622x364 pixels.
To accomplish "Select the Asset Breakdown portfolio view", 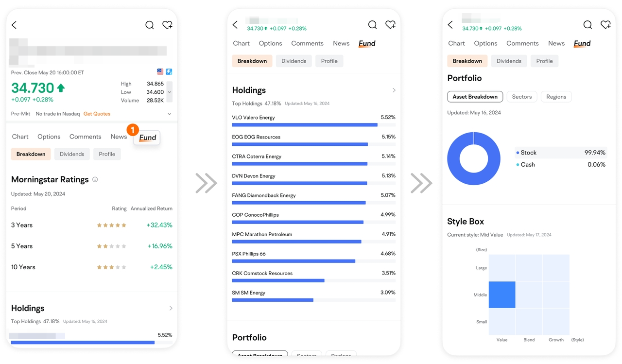I will tap(475, 97).
